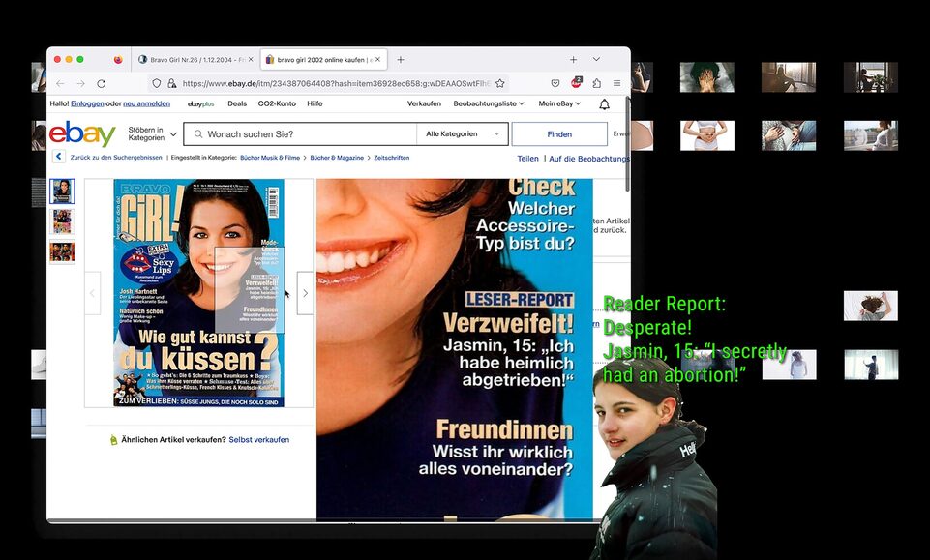
Task: Click the tag icon beside Ähnlichen Artikel verkaufen
Action: 113,440
